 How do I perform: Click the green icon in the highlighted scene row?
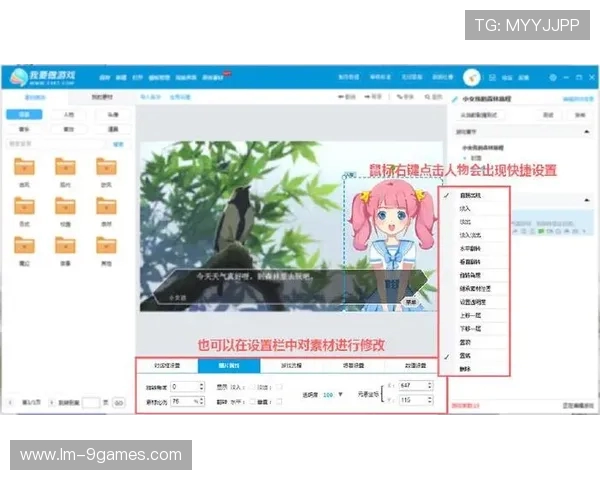(541, 231)
